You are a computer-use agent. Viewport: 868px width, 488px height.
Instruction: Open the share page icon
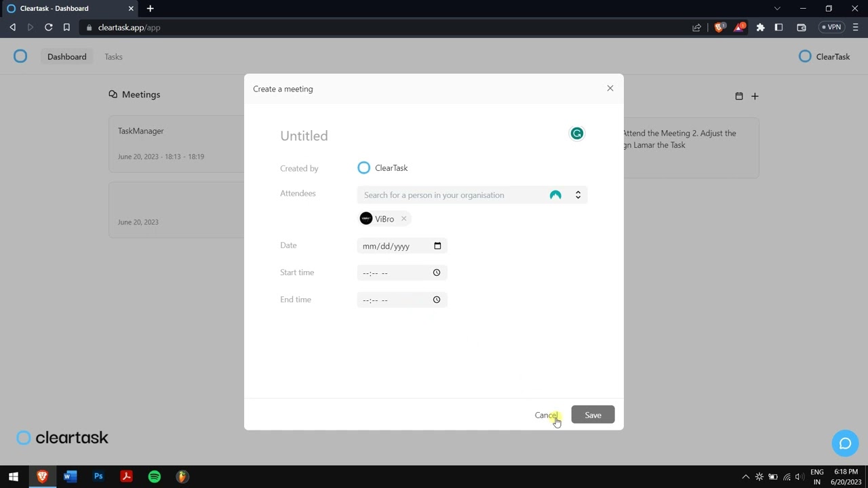tap(696, 28)
